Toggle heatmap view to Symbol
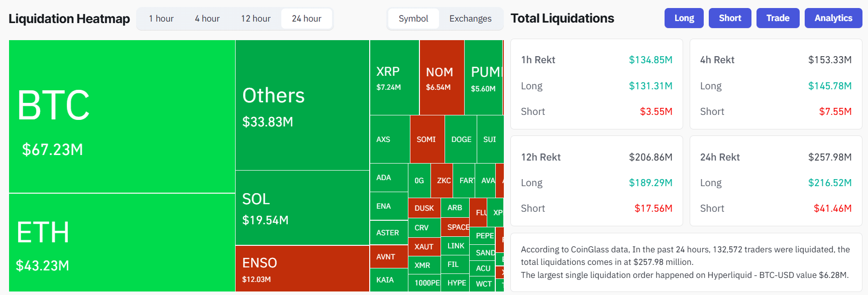Viewport: 868px width, 295px height. tap(413, 19)
